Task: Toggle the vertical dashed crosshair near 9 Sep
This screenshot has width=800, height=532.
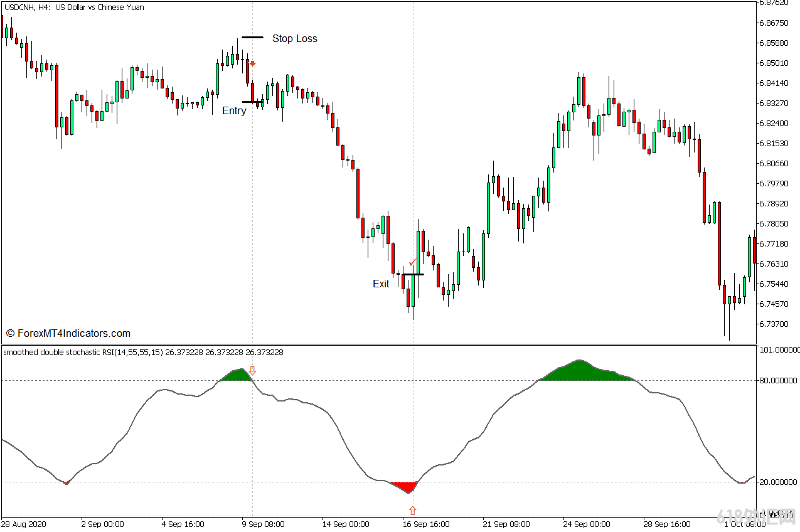Action: click(253, 188)
